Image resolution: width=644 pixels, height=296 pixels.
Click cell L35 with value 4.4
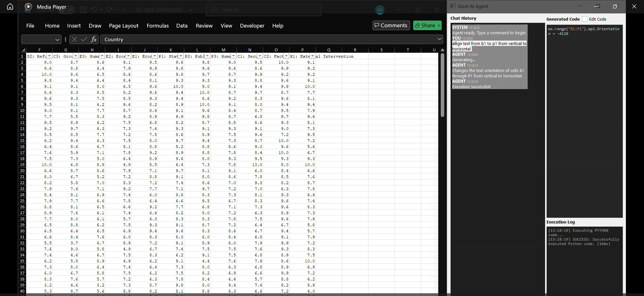197,261
